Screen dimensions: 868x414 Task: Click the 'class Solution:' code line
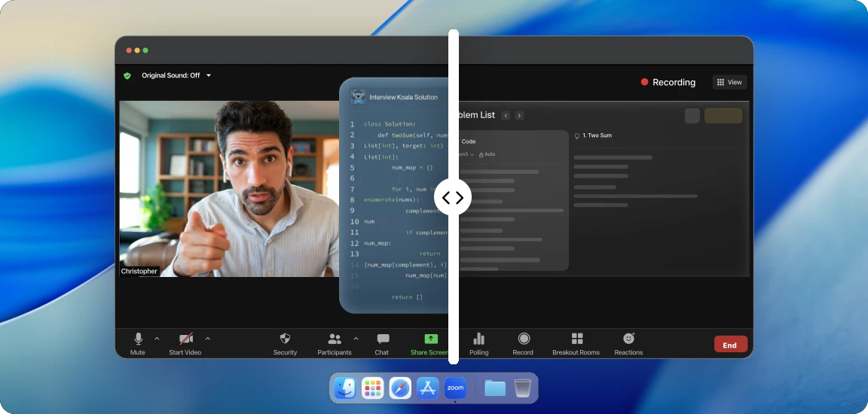point(390,123)
